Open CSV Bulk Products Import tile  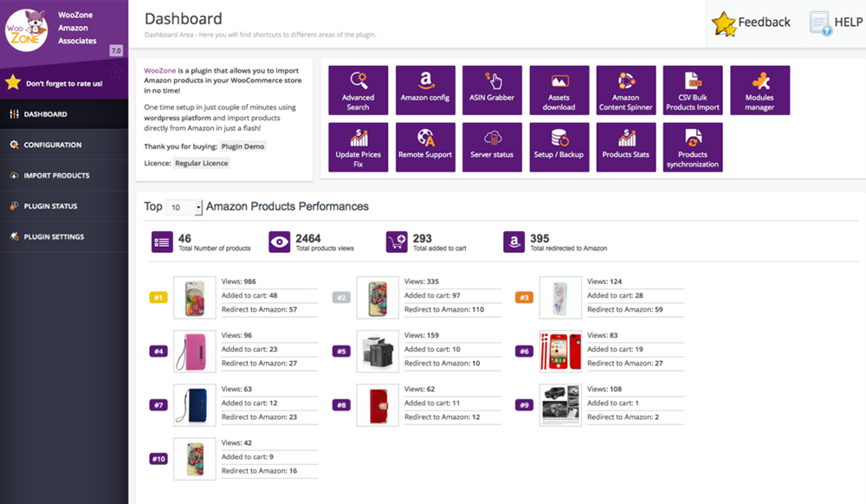click(693, 90)
